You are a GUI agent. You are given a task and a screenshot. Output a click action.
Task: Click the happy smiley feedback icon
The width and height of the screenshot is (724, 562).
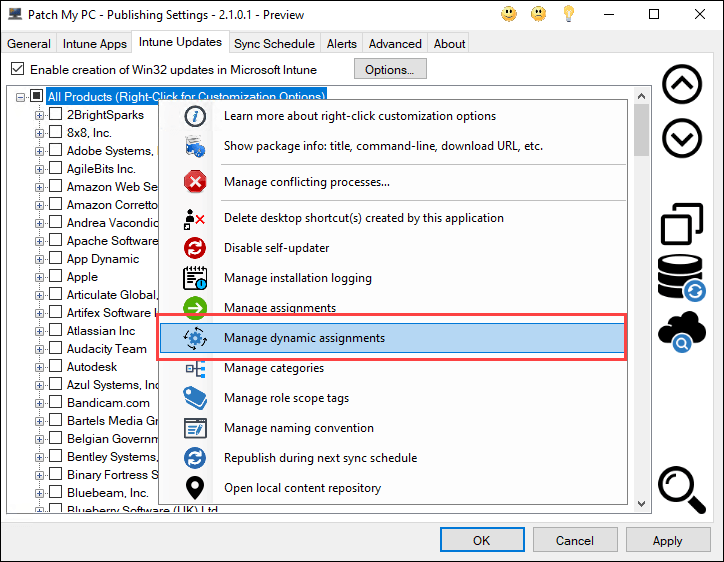coord(509,14)
